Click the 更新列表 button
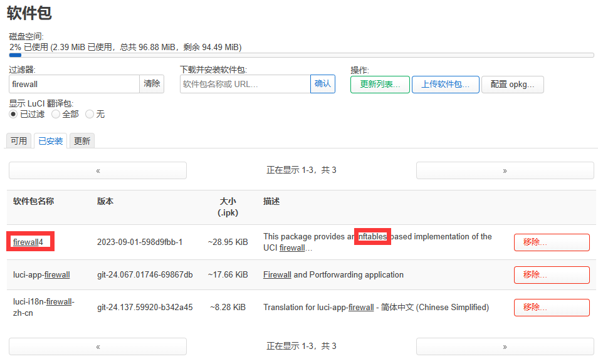This screenshot has width=598, height=364. coord(380,85)
